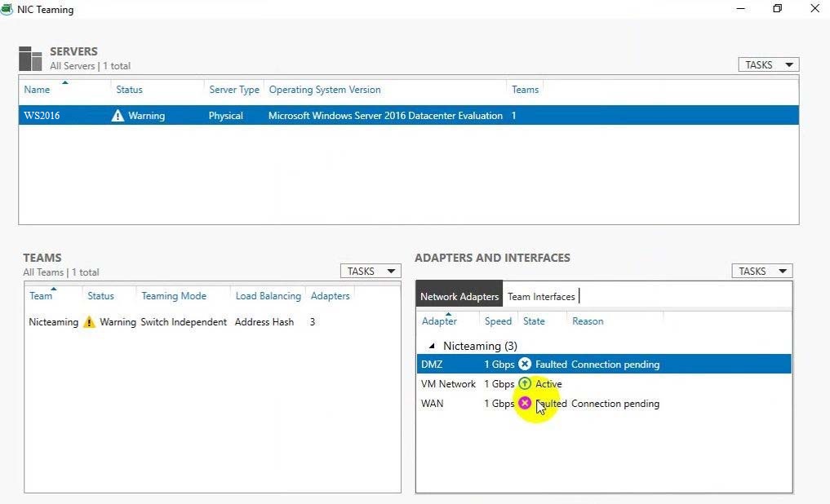This screenshot has width=830, height=504.
Task: Minimize the NIC Teaming window
Action: pyautogui.click(x=740, y=8)
